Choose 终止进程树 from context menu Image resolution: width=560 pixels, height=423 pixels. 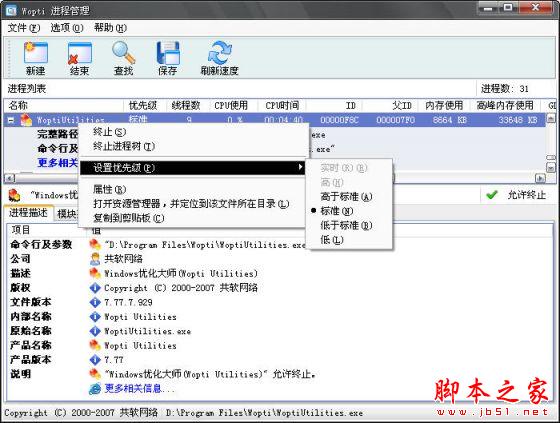click(x=124, y=146)
